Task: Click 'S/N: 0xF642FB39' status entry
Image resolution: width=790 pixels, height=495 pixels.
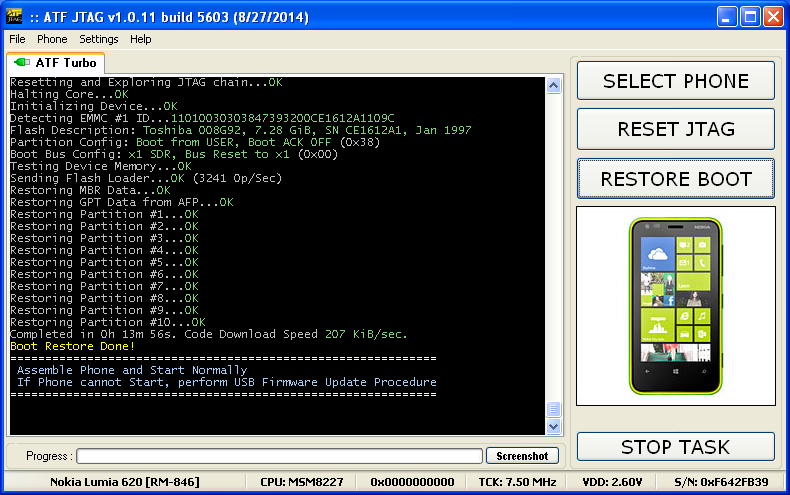Action: point(721,482)
